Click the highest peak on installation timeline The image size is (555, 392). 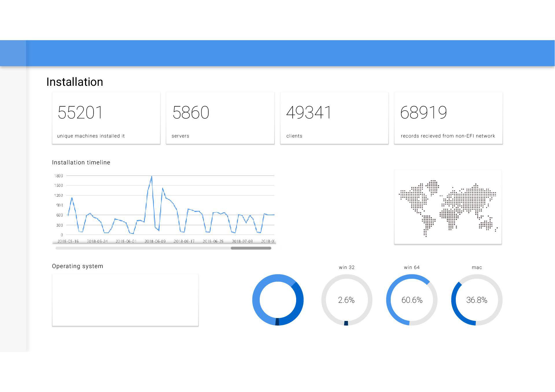tap(152, 177)
